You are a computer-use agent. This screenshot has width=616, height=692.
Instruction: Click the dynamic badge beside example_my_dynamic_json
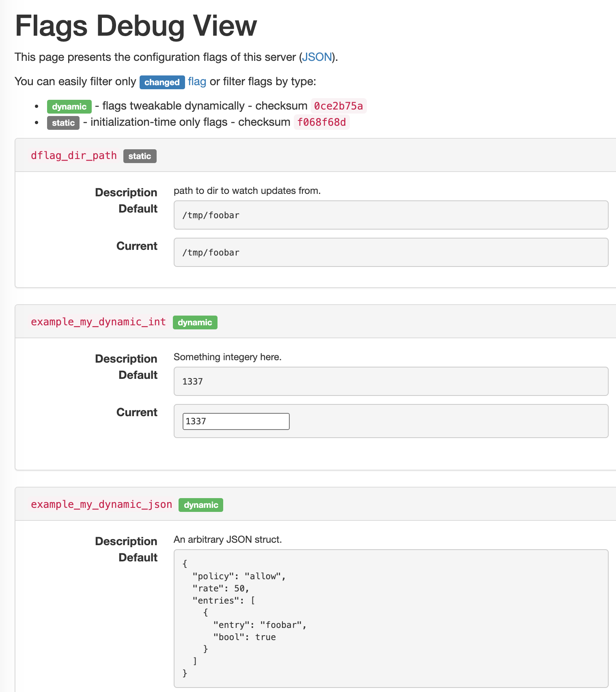(200, 505)
